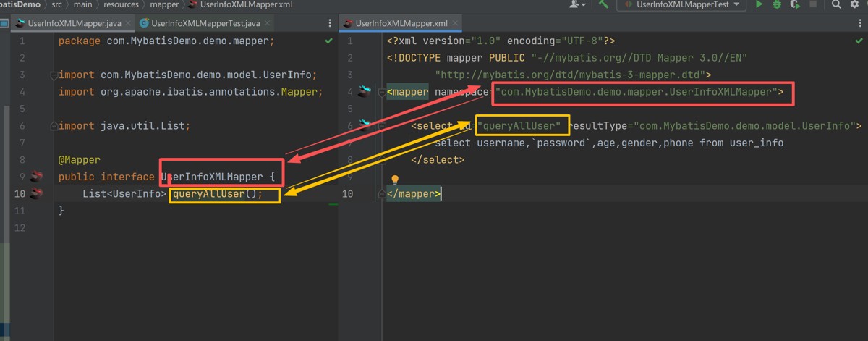Run UserInfoXMLMapperTest with green play button
Screen dimensions: 868x341
point(759,4)
